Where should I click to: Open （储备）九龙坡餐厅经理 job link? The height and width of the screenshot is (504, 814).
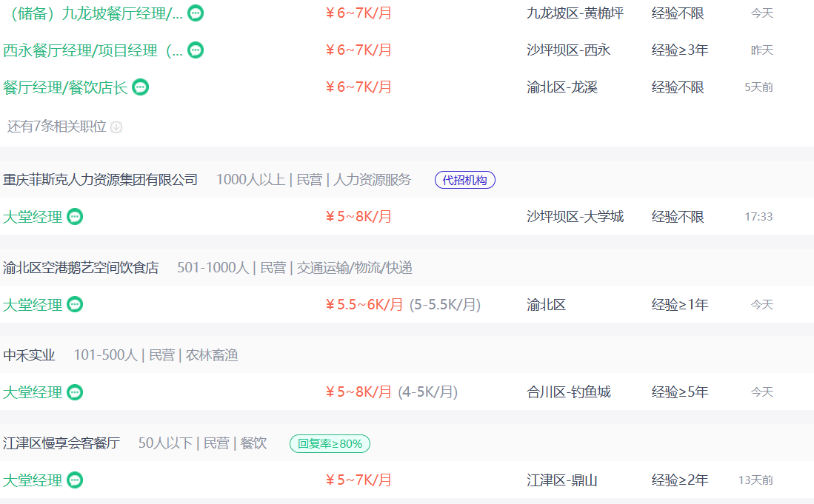93,13
